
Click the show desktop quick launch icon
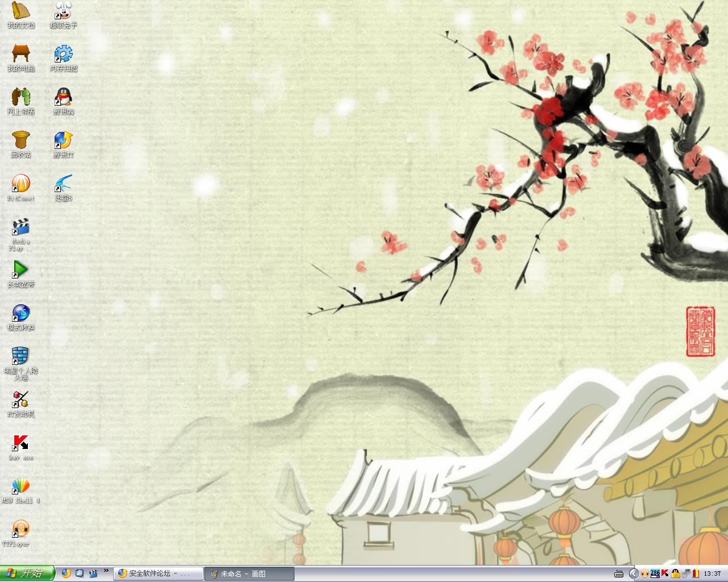[x=80, y=573]
